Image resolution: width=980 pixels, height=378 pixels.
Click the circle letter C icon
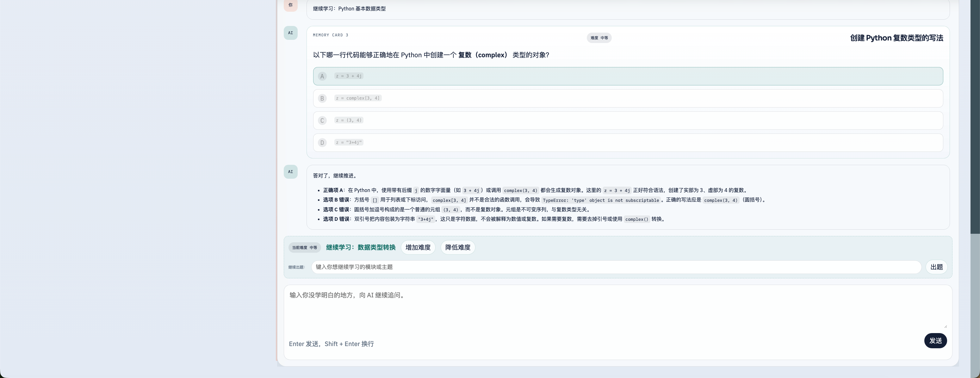click(322, 121)
